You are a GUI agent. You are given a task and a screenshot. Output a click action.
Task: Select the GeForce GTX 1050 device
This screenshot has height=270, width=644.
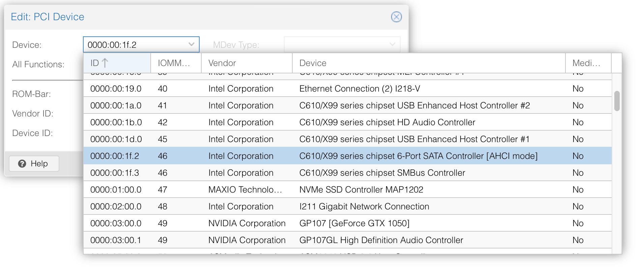click(354, 223)
